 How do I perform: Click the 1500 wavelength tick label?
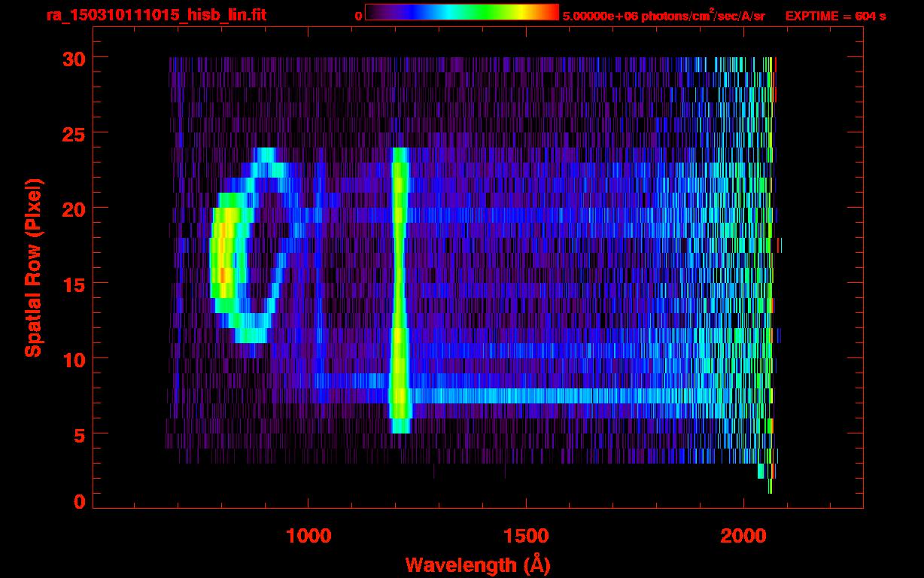(526, 536)
